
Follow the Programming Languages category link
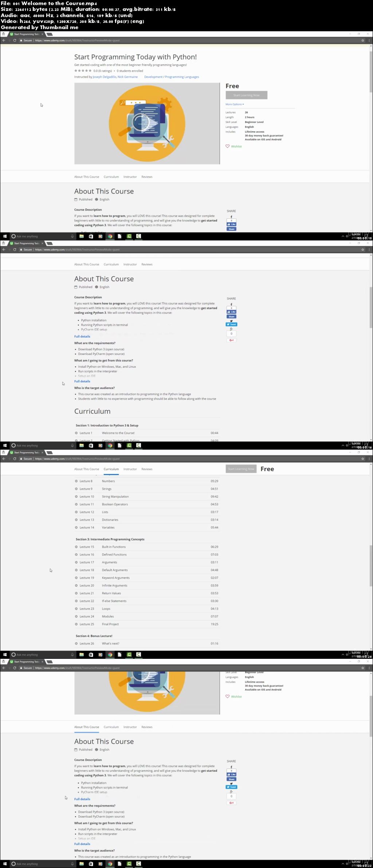tap(182, 77)
